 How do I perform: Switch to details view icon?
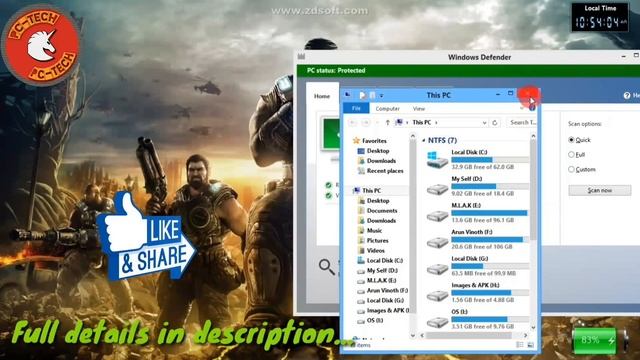(x=520, y=345)
